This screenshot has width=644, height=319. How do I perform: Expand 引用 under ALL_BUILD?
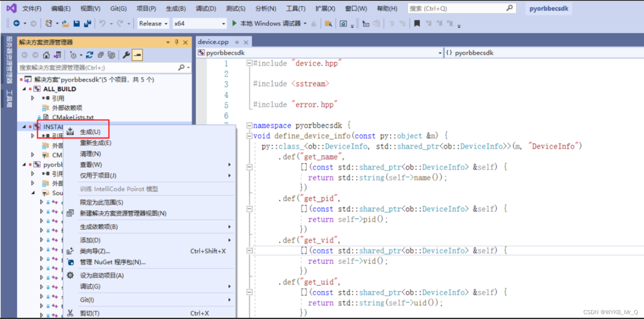pos(33,98)
